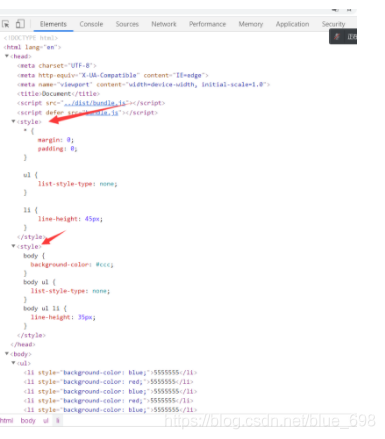Image resolution: width=385 pixels, height=439 pixels.
Task: Collapse the second style element
Action: tap(13, 246)
